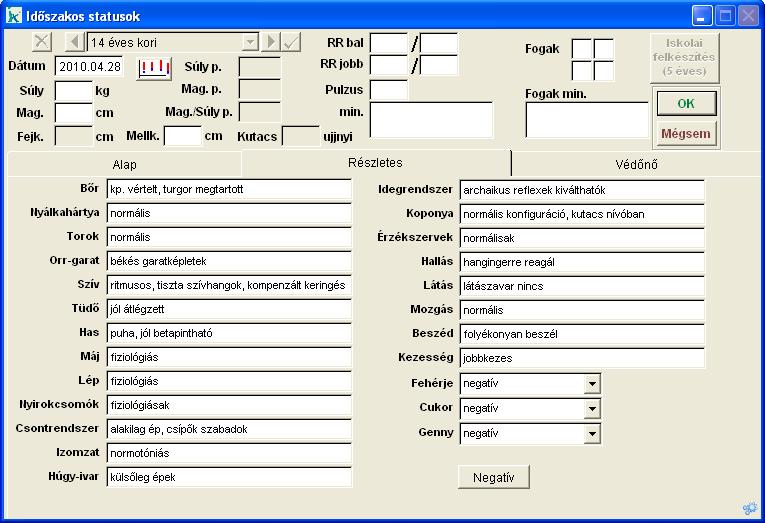
Task: Click the settings icon in bottom-right corner
Action: [749, 508]
